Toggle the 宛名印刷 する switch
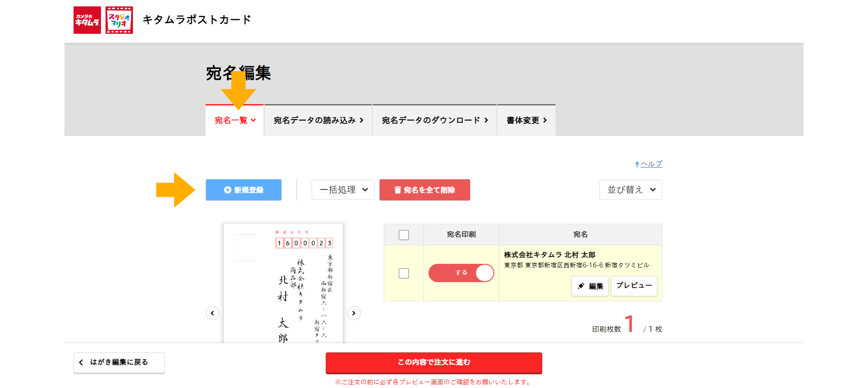Viewport: 868px width, 388px height. [461, 273]
